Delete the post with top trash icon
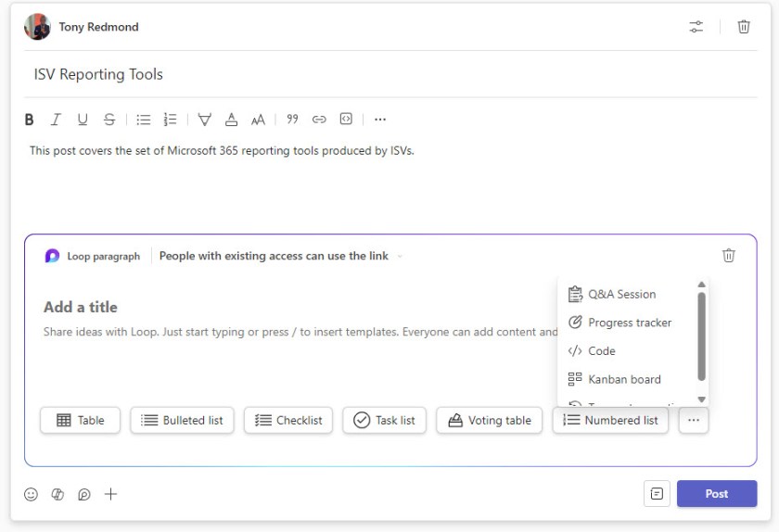Image resolution: width=779 pixels, height=532 pixels. pos(743,27)
